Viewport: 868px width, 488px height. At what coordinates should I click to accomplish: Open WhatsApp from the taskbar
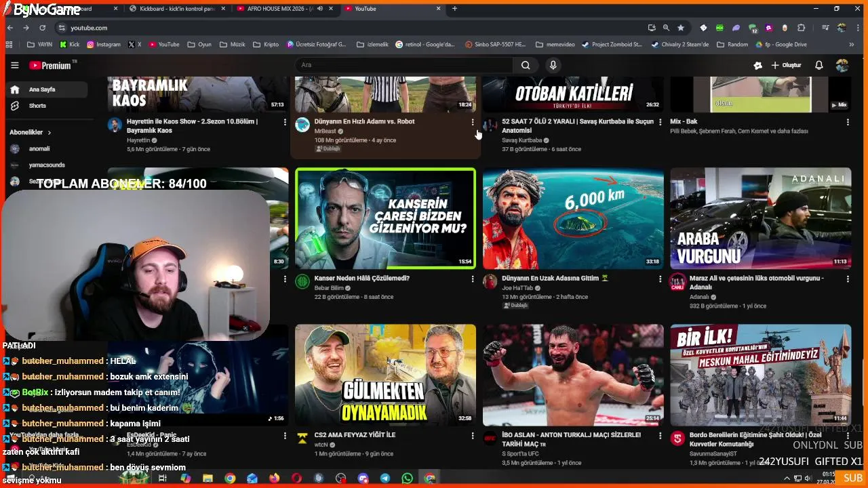click(x=407, y=479)
